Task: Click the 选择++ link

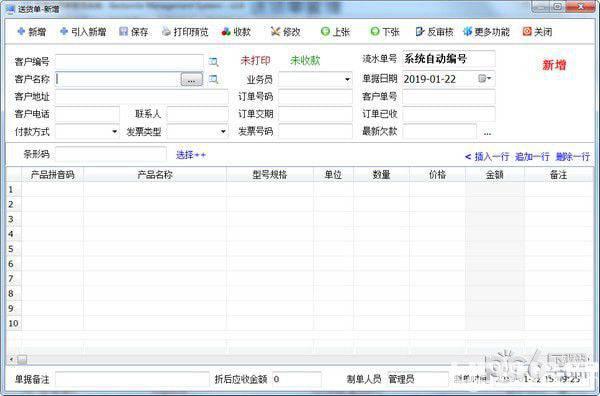Action: click(x=191, y=155)
